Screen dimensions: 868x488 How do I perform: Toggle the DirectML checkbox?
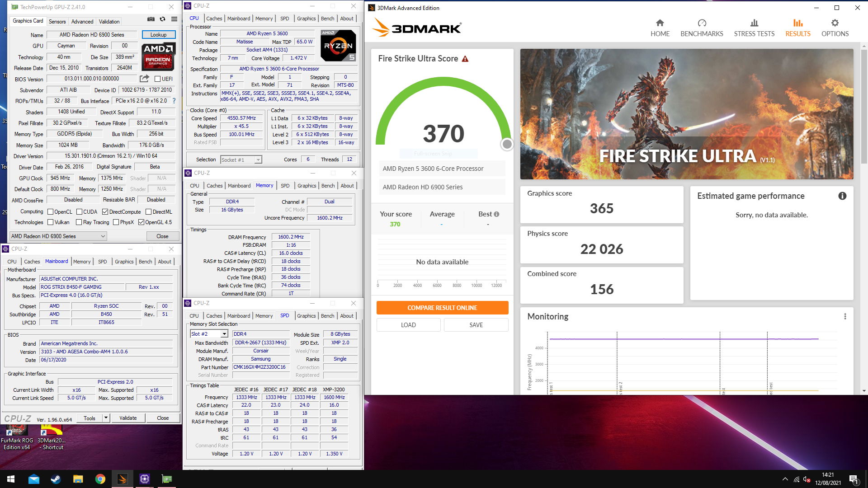148,212
